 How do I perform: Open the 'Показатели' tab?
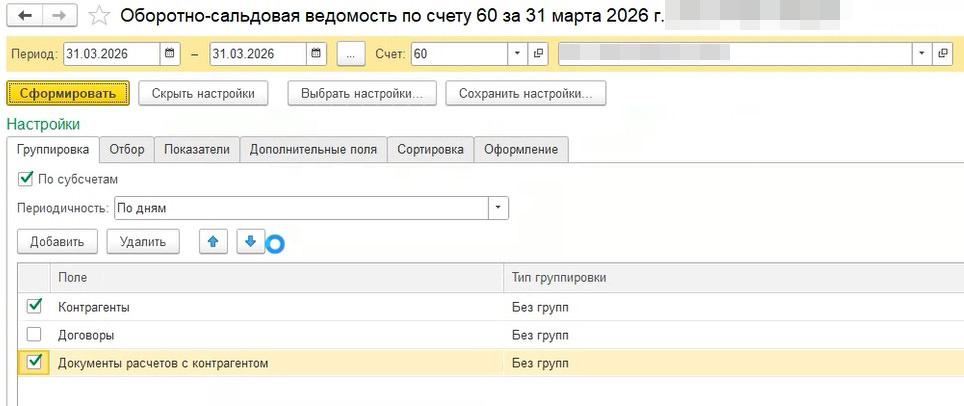pos(197,149)
